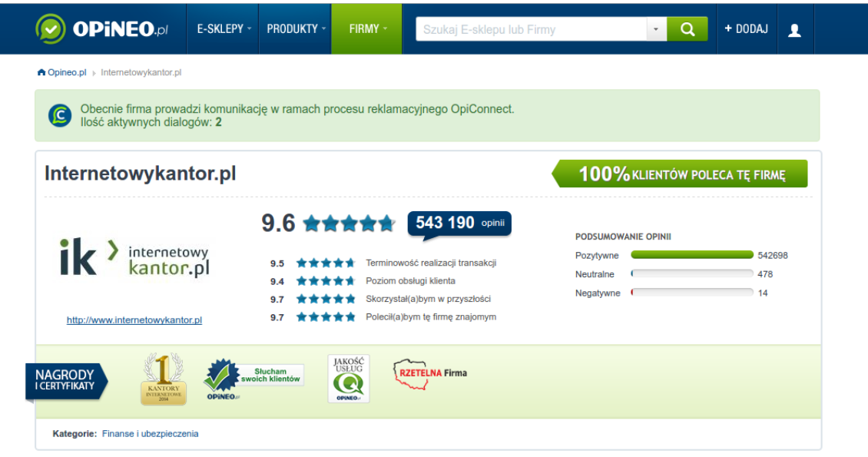Open the www.internetowykantor.pl website link

pos(134,320)
